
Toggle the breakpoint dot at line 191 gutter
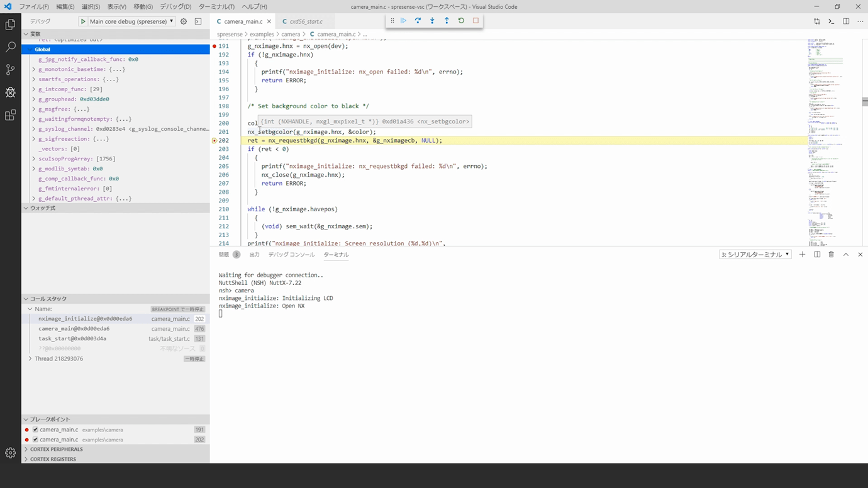click(214, 47)
